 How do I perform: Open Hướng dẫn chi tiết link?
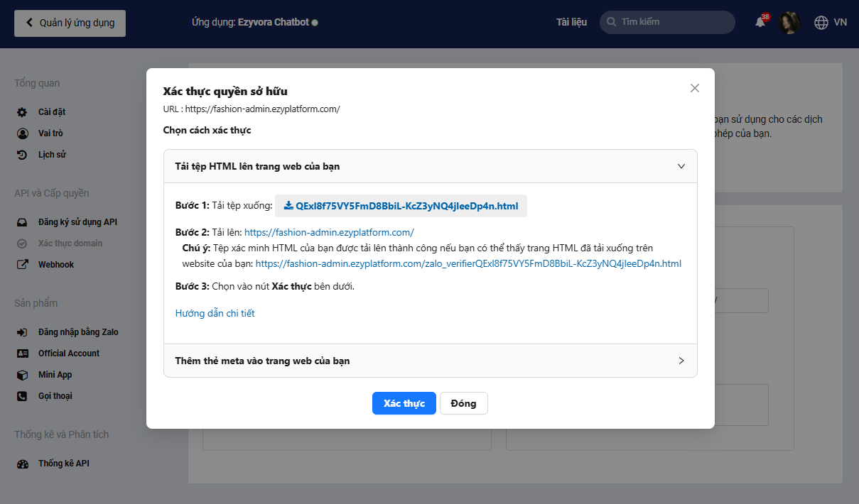(x=215, y=313)
